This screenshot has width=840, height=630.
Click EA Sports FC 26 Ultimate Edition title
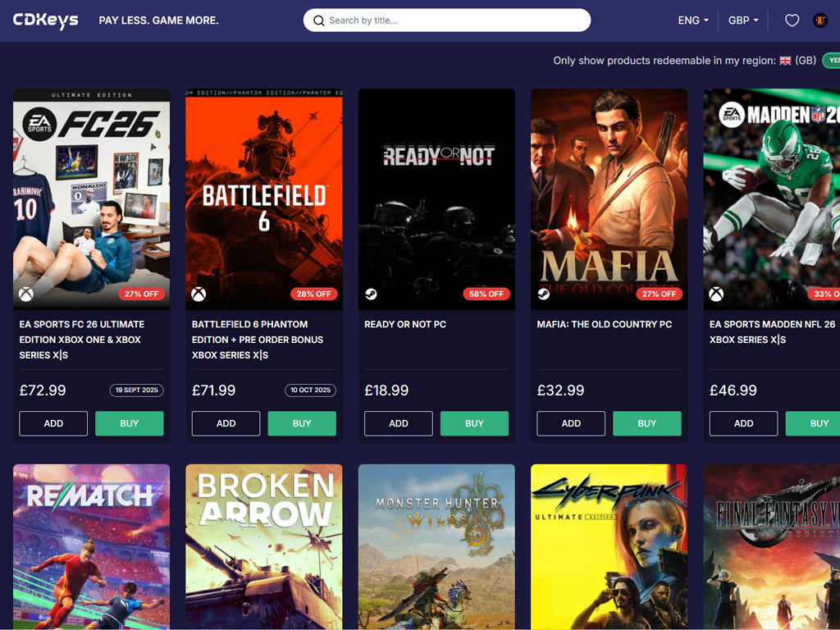point(82,340)
